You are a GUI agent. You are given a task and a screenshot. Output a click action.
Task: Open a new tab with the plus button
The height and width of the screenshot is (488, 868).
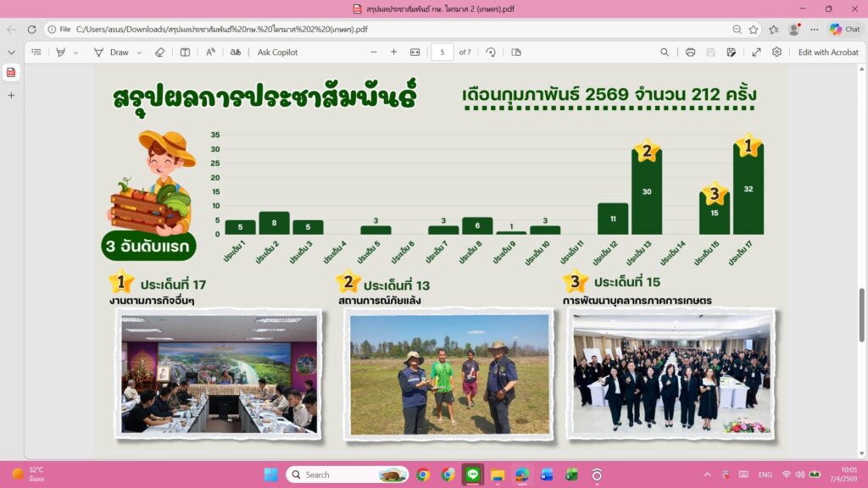point(11,96)
